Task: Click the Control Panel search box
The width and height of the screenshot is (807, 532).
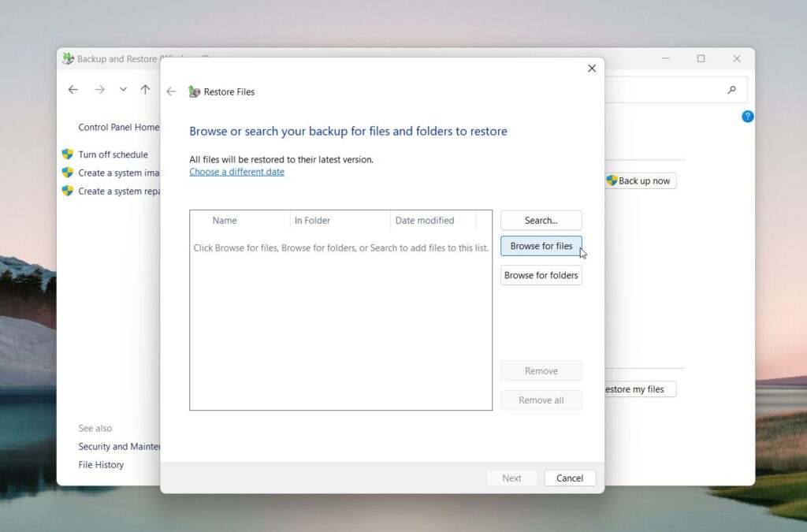Action: (678, 89)
